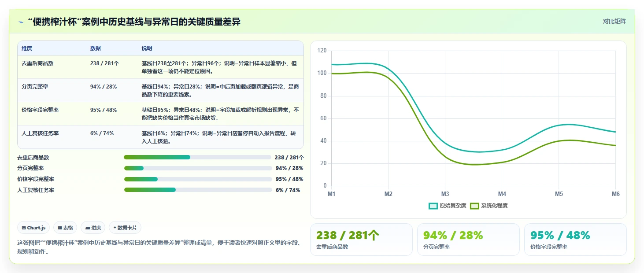Open the 94% / 28% data card

click(x=468, y=240)
